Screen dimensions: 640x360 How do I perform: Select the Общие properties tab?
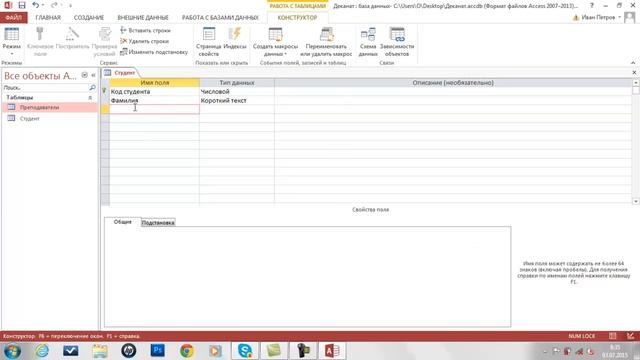coord(122,222)
